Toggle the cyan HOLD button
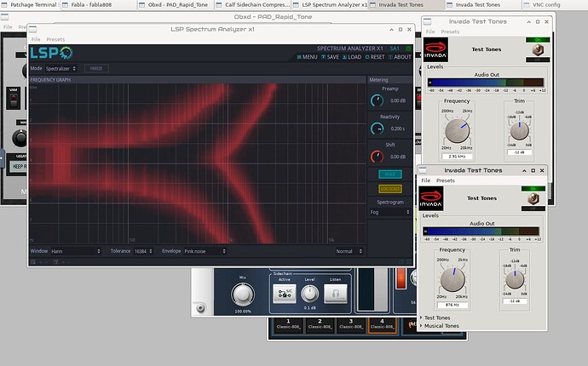This screenshot has height=366, width=588. point(390,174)
